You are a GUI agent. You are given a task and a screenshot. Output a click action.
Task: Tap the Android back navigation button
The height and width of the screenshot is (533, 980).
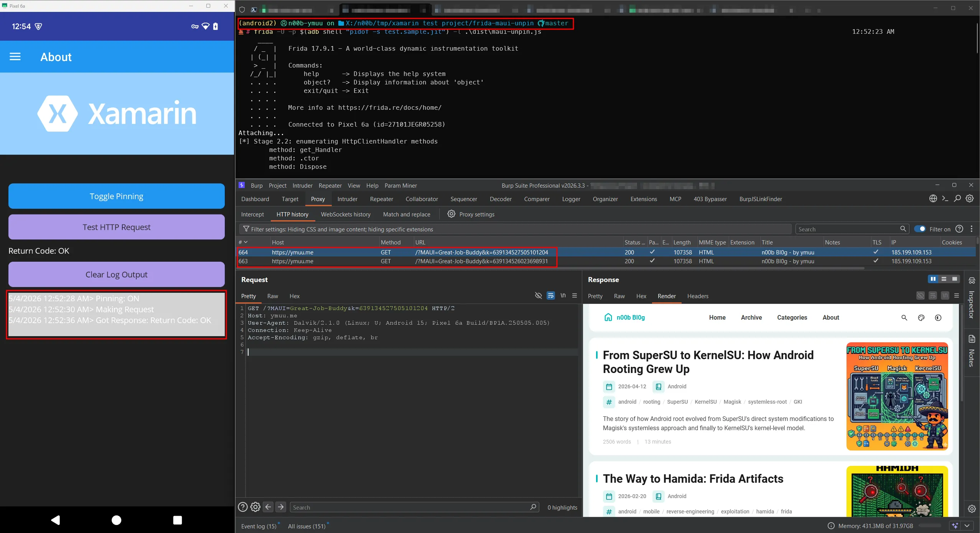(56, 520)
